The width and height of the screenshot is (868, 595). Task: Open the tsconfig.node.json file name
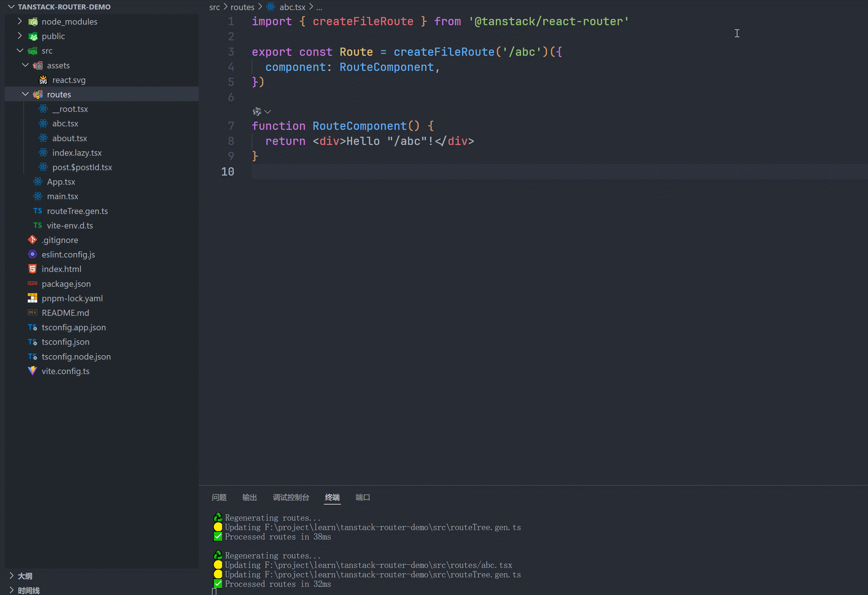76,356
